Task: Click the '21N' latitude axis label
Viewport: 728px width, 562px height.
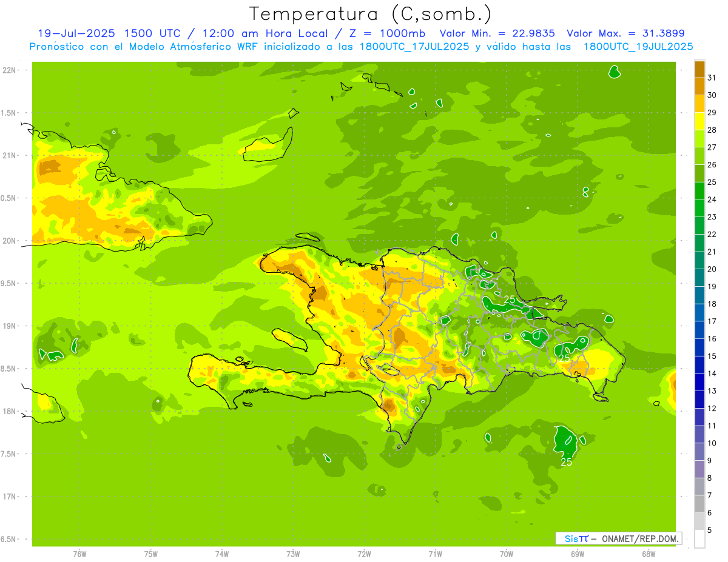Action: [9, 155]
